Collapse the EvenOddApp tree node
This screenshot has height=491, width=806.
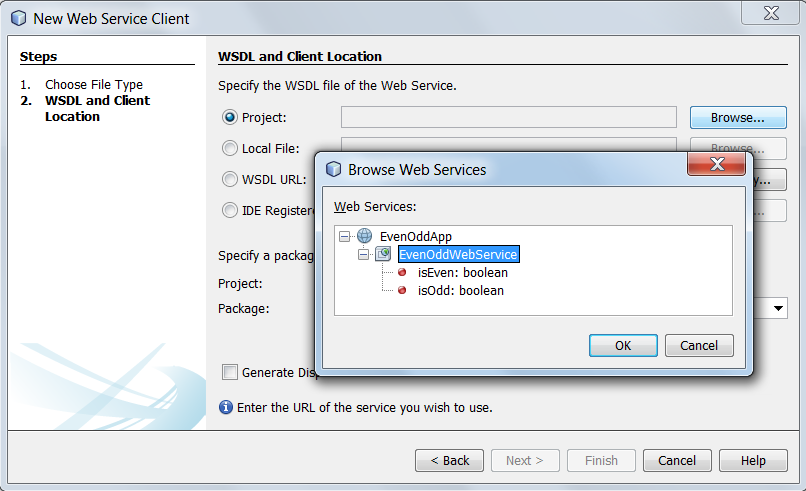point(344,237)
